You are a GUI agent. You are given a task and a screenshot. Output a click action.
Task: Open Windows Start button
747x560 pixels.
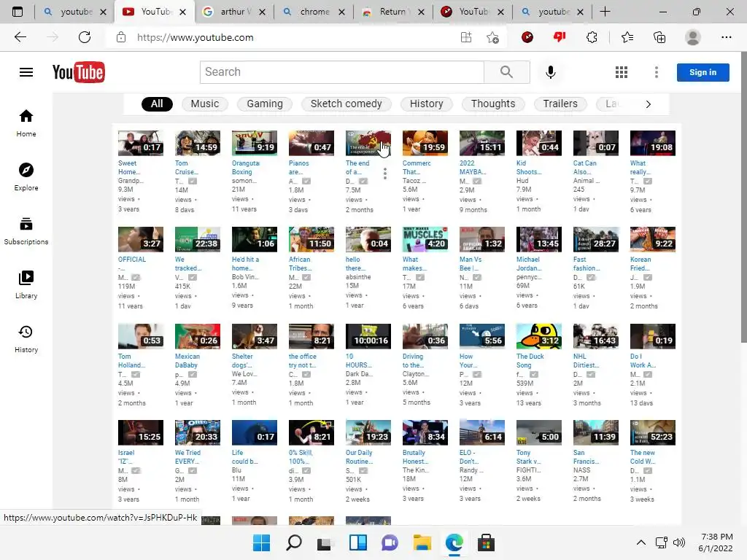[262, 542]
